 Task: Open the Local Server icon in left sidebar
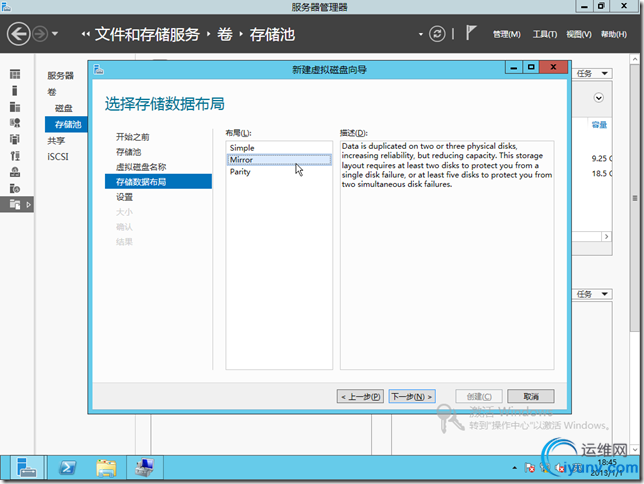click(x=15, y=91)
